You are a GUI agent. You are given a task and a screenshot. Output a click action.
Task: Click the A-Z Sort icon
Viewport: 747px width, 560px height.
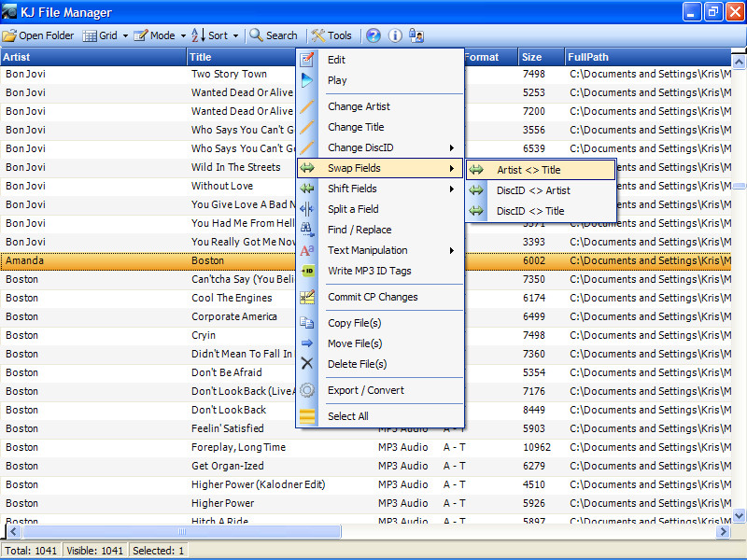(198, 35)
